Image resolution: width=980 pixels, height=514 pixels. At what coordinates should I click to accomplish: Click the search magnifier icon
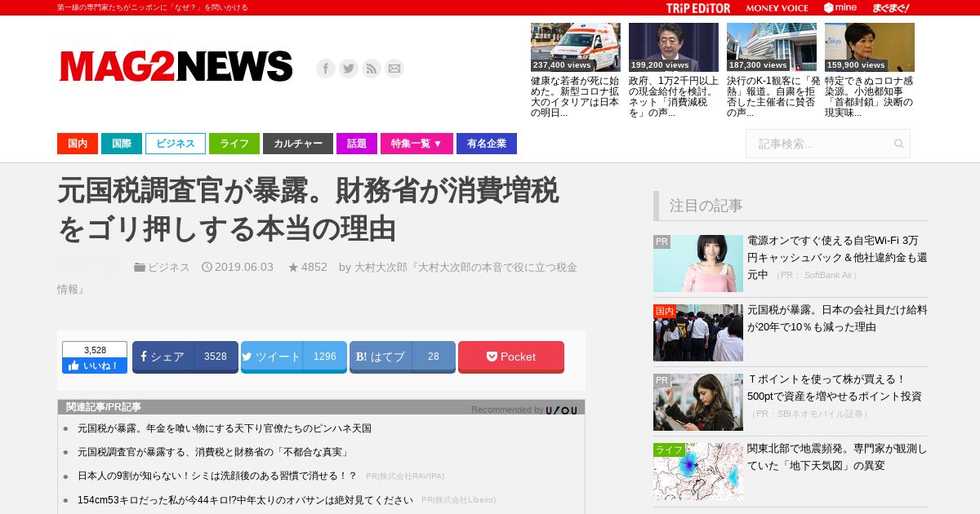899,144
